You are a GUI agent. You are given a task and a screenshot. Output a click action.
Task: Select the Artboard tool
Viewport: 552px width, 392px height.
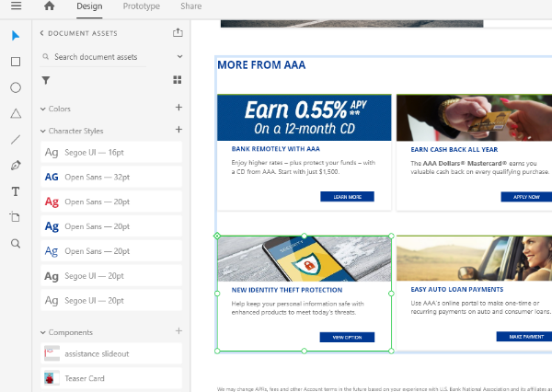tap(15, 217)
